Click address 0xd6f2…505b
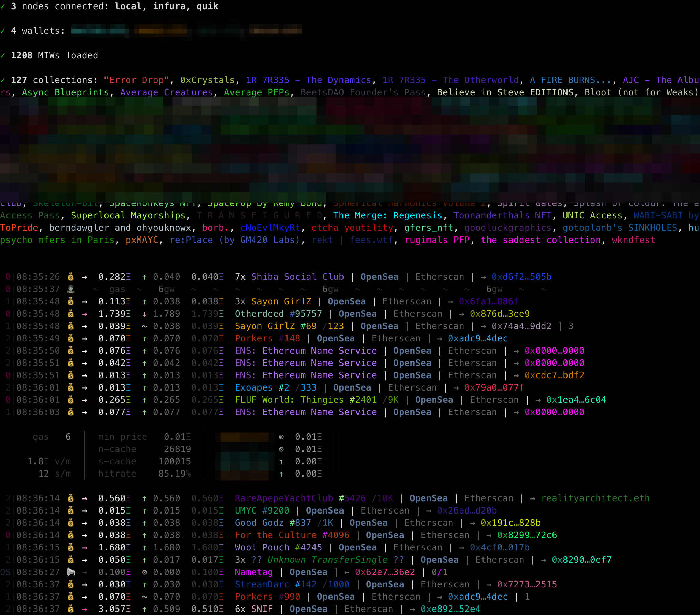 point(521,277)
